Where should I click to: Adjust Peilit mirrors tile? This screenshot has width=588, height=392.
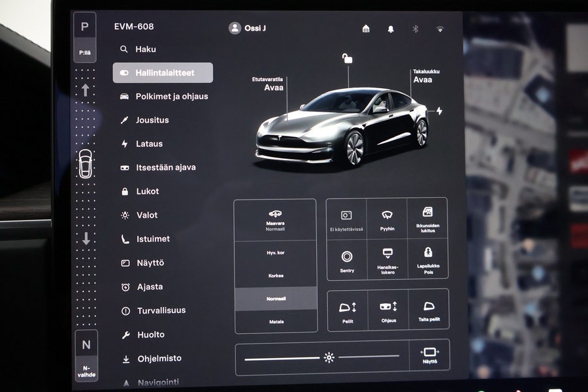[348, 312]
